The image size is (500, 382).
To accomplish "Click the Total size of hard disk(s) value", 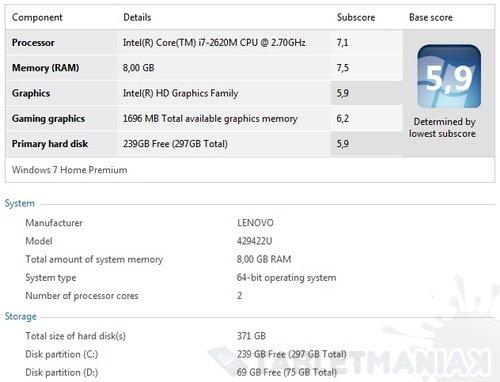I will click(251, 336).
